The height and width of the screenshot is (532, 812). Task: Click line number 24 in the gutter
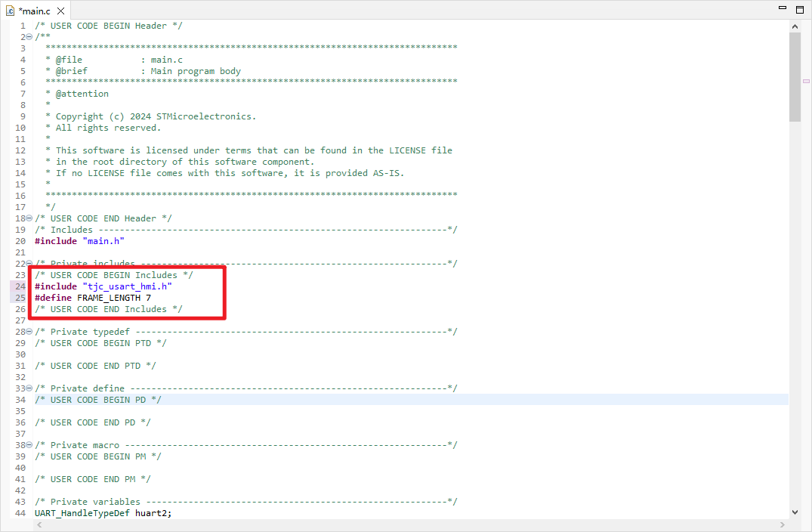(x=20, y=286)
